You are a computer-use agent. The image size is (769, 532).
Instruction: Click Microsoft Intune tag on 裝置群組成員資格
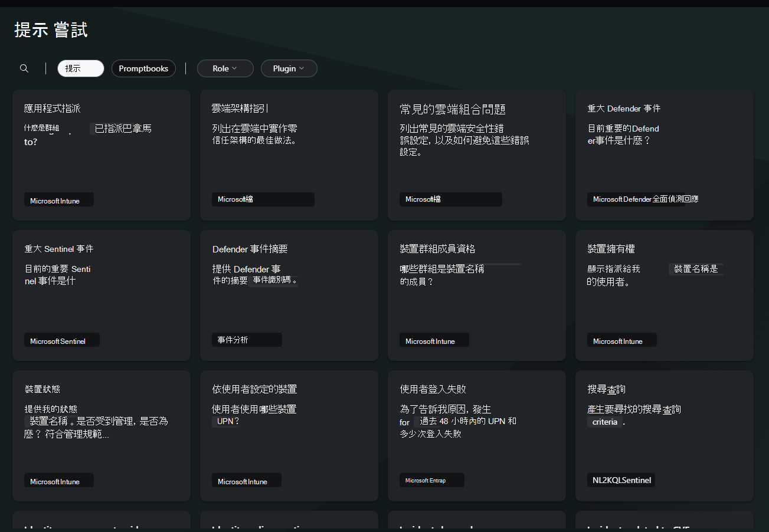[x=434, y=340]
